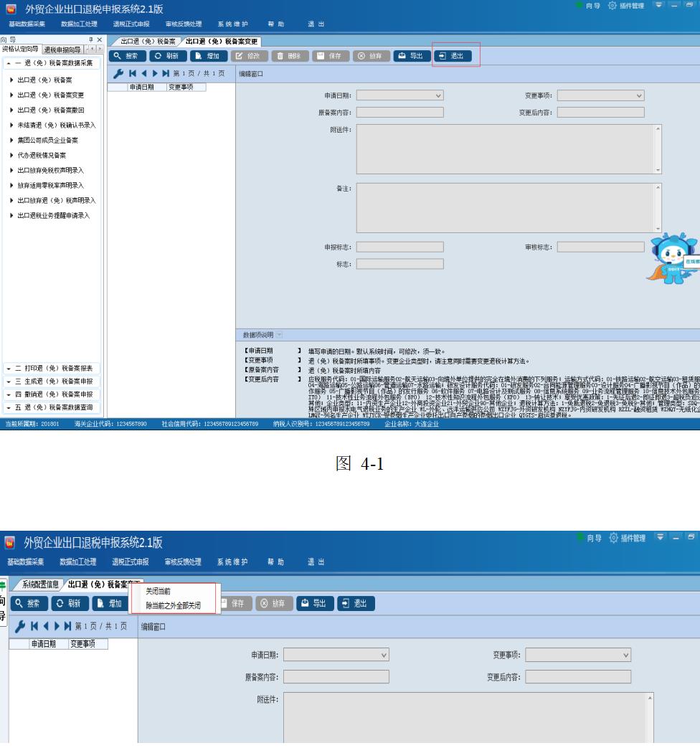The height and width of the screenshot is (748, 700).
Task: Click 删除 trash button in upper toolbar
Action: pyautogui.click(x=289, y=55)
